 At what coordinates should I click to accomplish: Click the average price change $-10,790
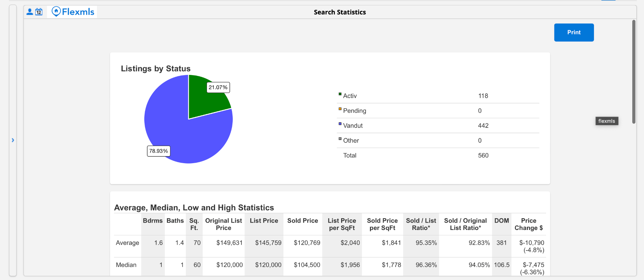point(532,246)
